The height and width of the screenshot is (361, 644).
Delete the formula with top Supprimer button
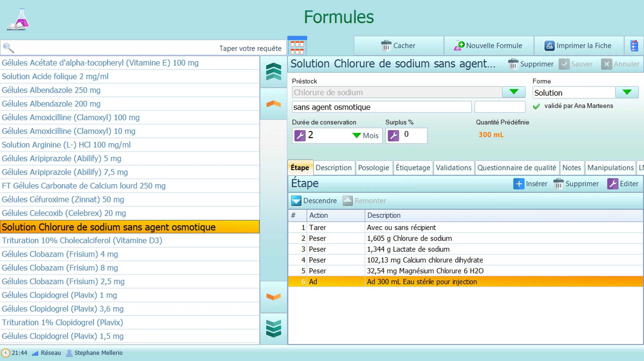pos(531,64)
